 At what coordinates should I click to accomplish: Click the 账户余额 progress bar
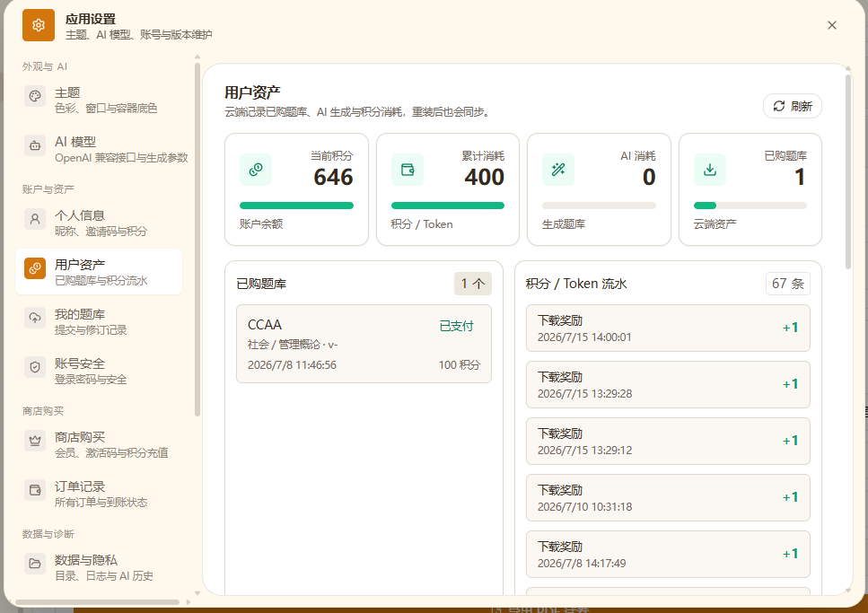click(x=296, y=206)
